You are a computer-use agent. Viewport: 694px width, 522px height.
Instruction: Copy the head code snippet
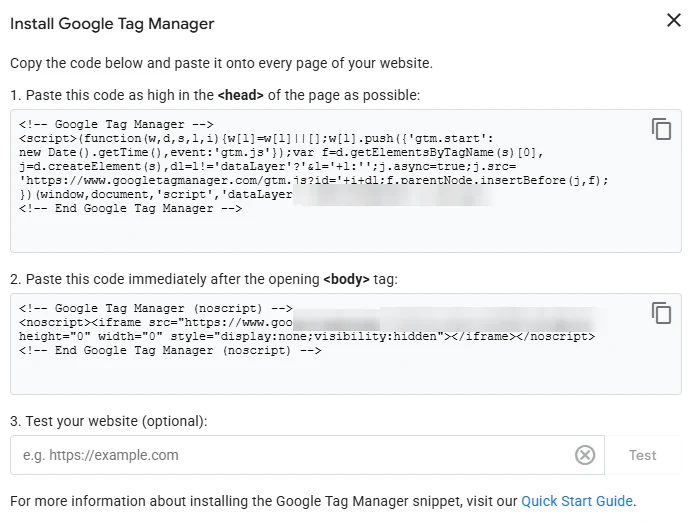point(661,129)
